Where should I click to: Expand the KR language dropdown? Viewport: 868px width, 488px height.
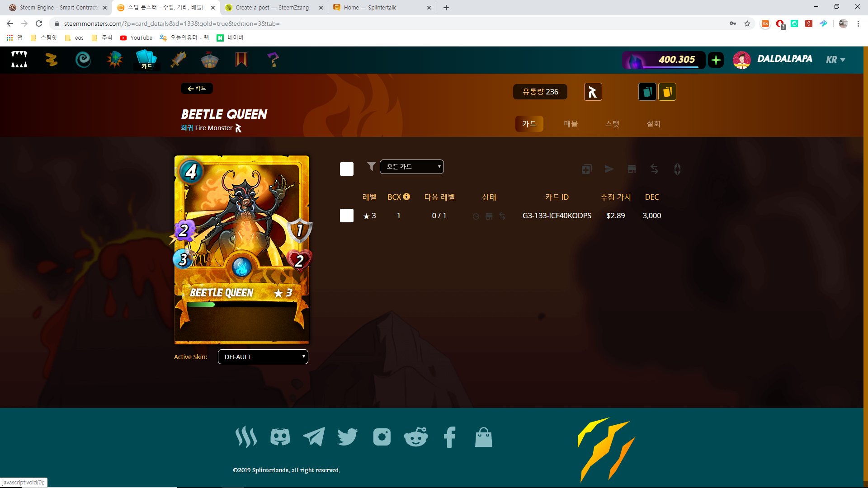835,59
